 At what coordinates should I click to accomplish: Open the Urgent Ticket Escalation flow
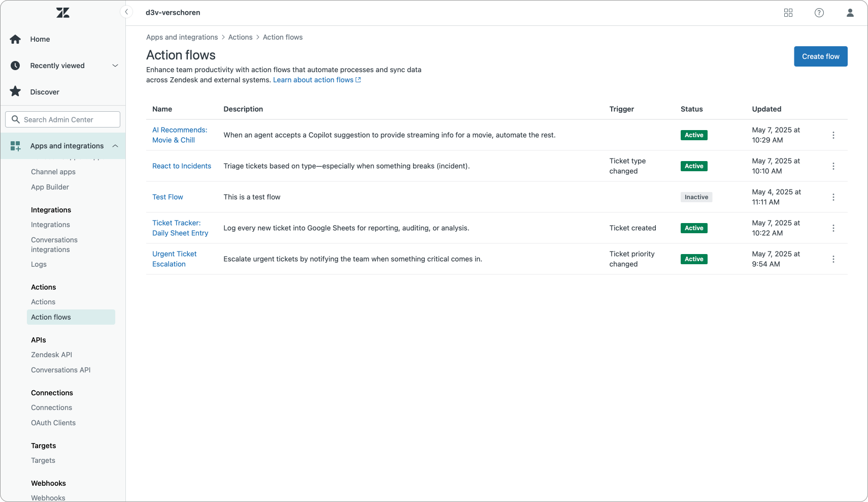(174, 259)
